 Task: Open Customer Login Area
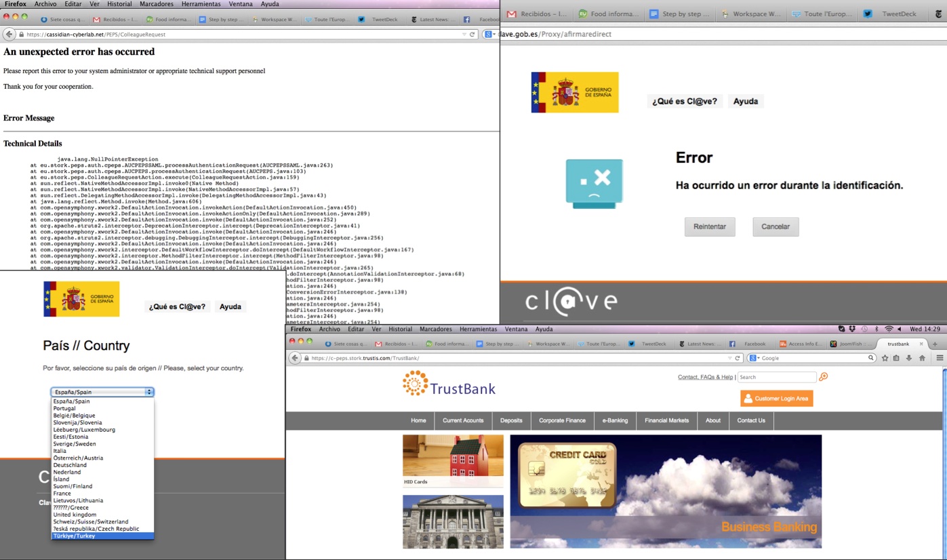(x=776, y=399)
